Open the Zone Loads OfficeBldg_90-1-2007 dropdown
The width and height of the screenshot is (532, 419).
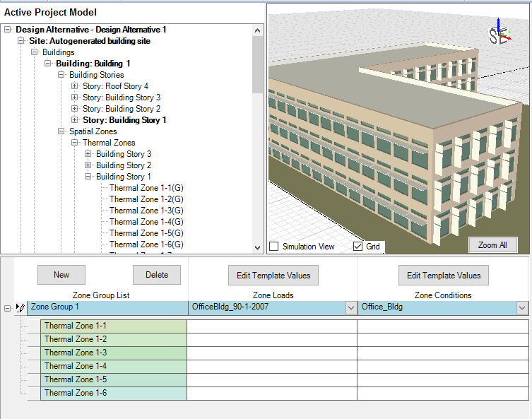coord(352,308)
